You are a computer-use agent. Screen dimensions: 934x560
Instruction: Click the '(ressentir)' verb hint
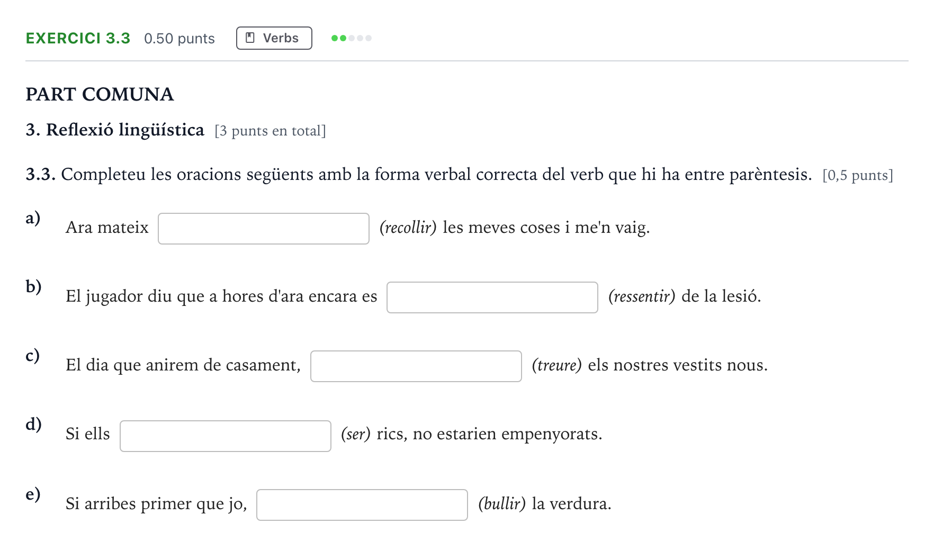click(642, 296)
